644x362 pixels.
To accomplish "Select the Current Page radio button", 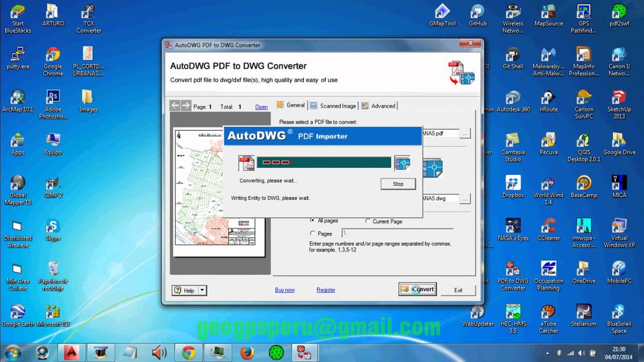I will click(368, 221).
